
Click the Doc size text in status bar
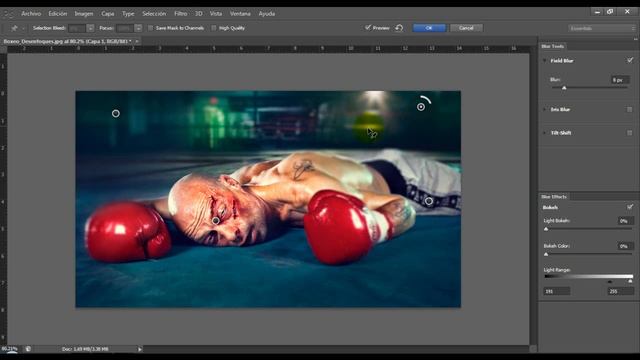tap(85, 349)
